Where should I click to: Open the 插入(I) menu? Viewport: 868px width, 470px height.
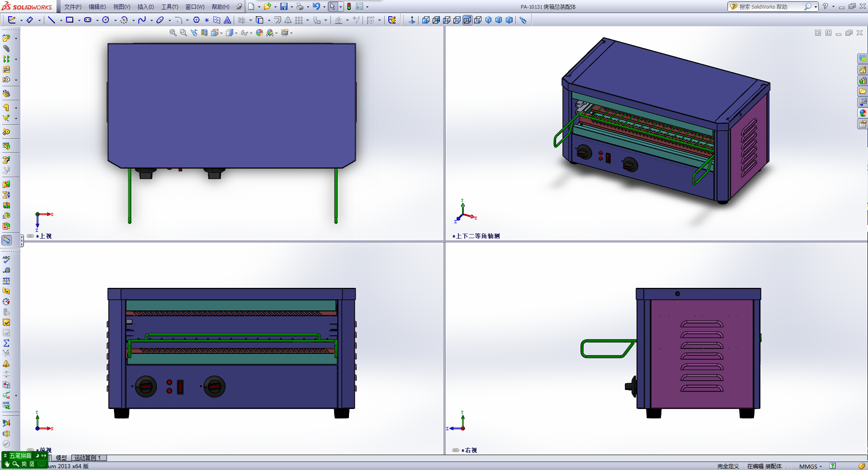(146, 7)
